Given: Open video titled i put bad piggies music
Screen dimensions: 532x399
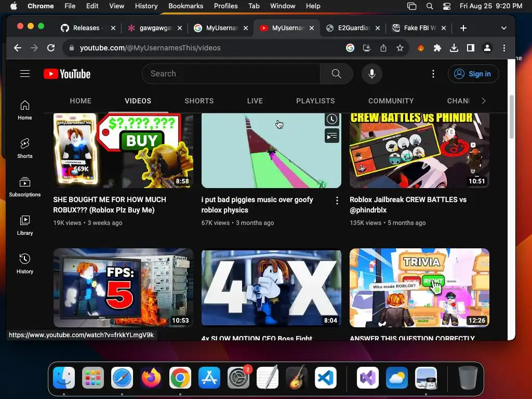Looking at the screenshot, I should tap(257, 205).
